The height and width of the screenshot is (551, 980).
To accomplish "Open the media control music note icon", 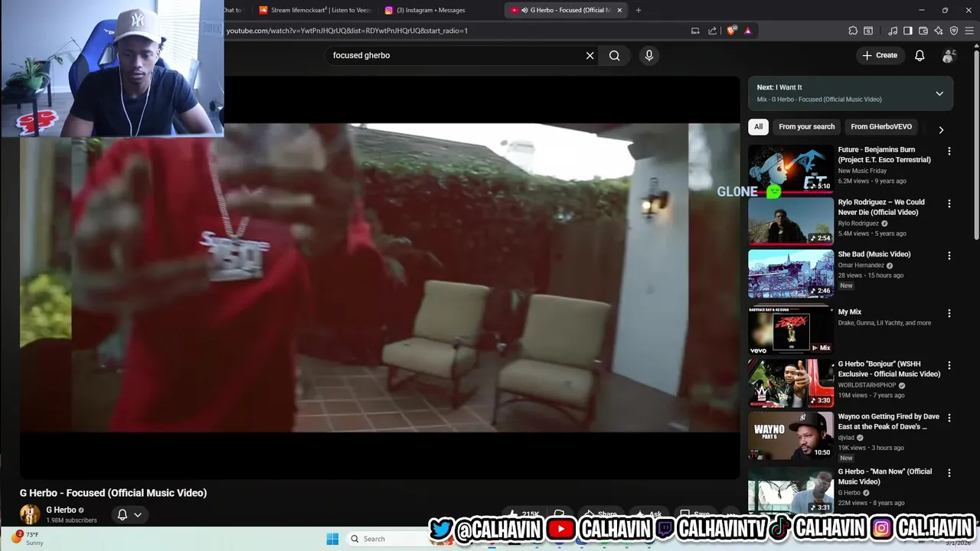I will 893,31.
